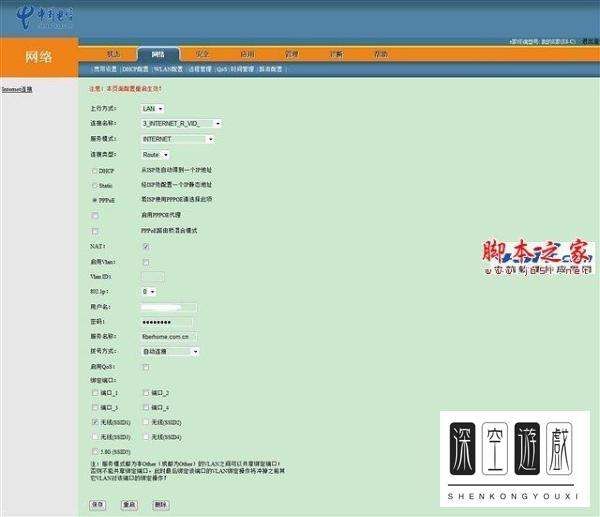Click the Vlan ID input field
600x517 pixels.
153,276
